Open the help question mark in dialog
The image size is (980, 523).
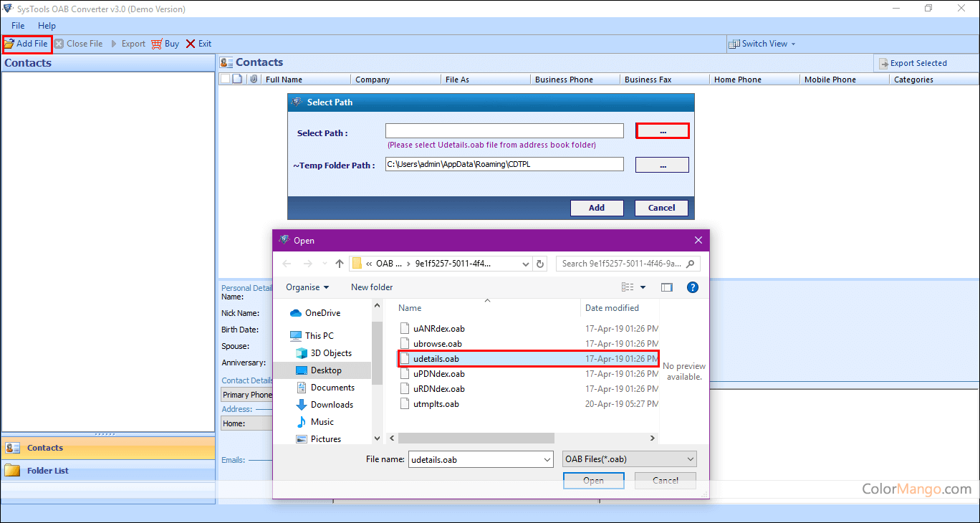point(692,287)
